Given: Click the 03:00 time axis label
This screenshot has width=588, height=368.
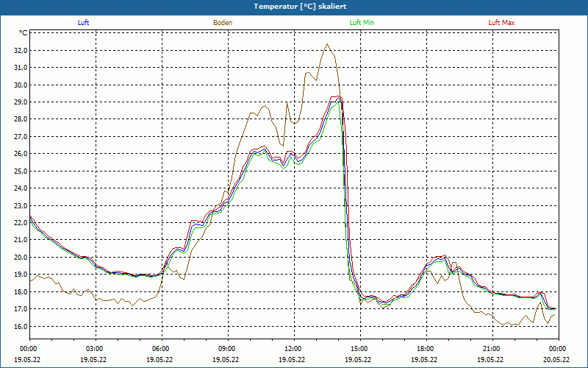Looking at the screenshot, I should click(96, 349).
